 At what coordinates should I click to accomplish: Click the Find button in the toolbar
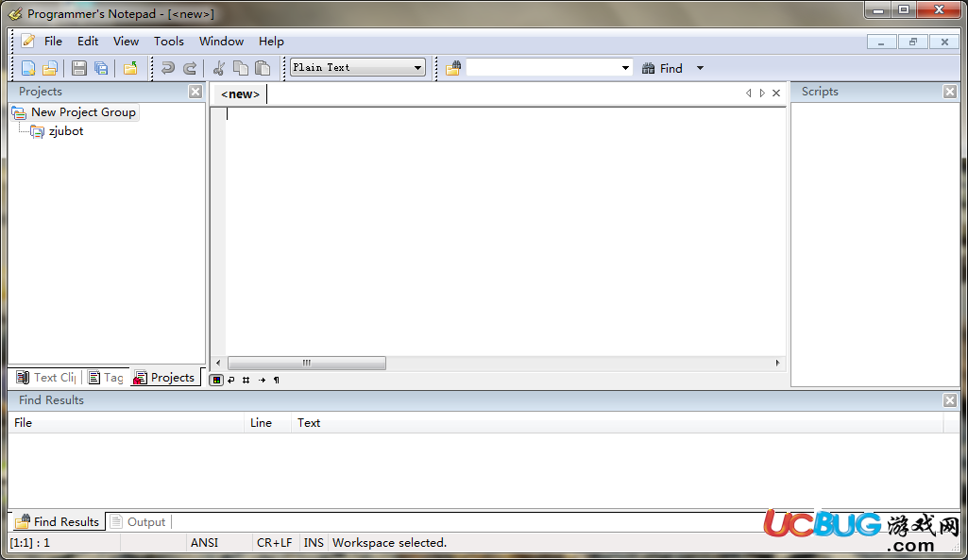coord(662,68)
